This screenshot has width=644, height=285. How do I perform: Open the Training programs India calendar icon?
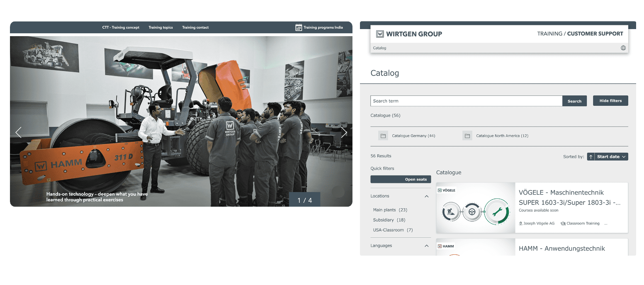(x=299, y=27)
